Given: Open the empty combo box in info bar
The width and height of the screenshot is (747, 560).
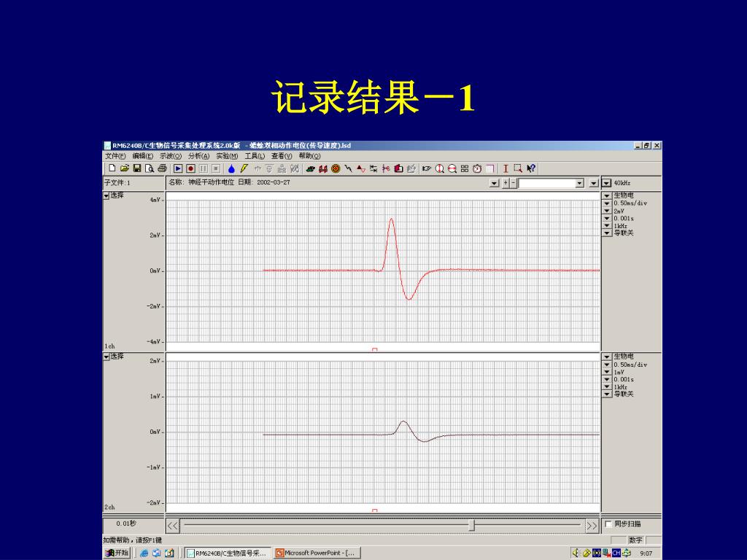Looking at the screenshot, I should [x=551, y=183].
